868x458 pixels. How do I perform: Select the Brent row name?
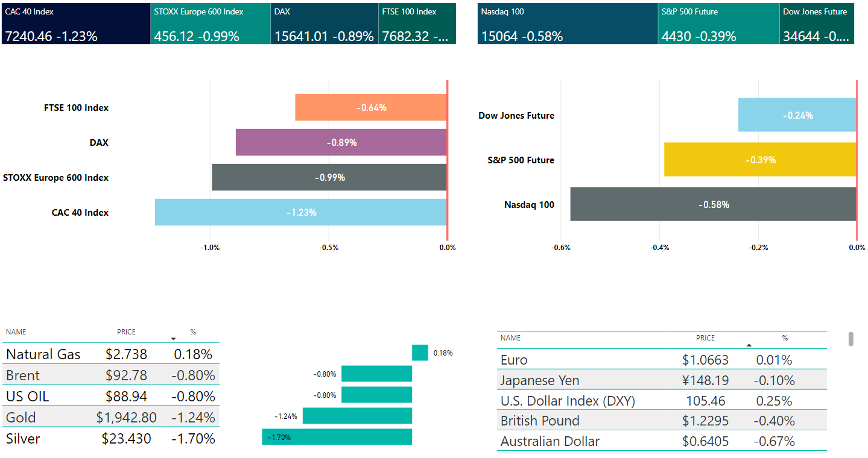23,375
